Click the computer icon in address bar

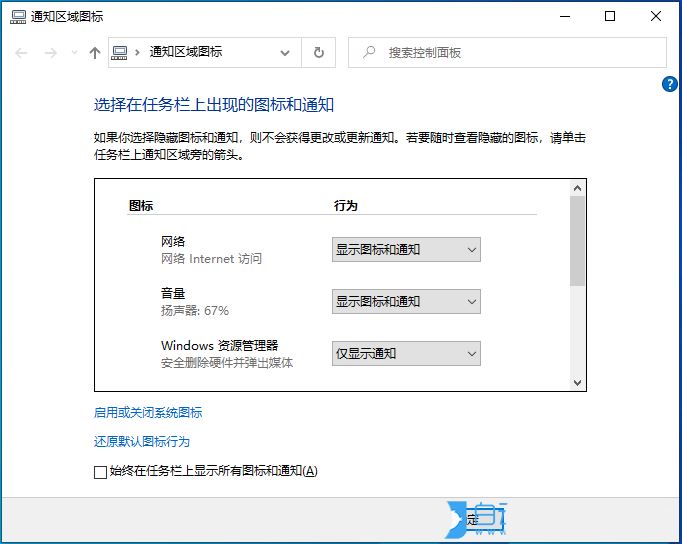pyautogui.click(x=119, y=53)
